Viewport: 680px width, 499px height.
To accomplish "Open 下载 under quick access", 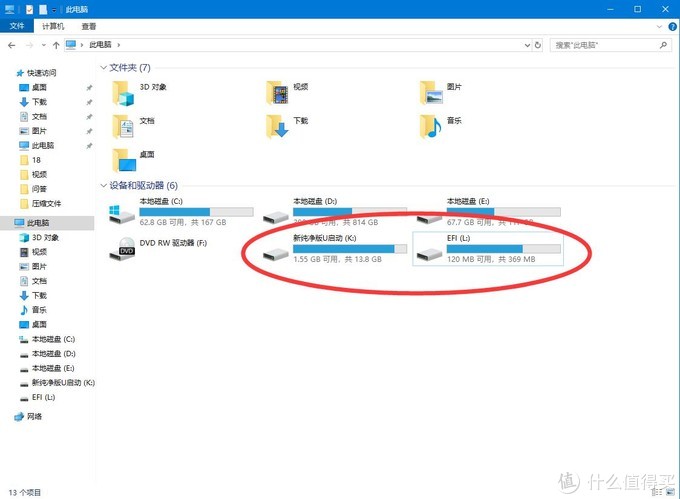I will tap(33, 102).
